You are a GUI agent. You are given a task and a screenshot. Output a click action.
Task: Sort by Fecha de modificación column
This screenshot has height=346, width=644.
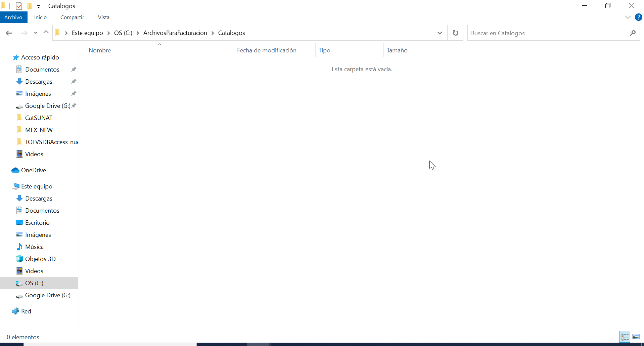pos(274,50)
